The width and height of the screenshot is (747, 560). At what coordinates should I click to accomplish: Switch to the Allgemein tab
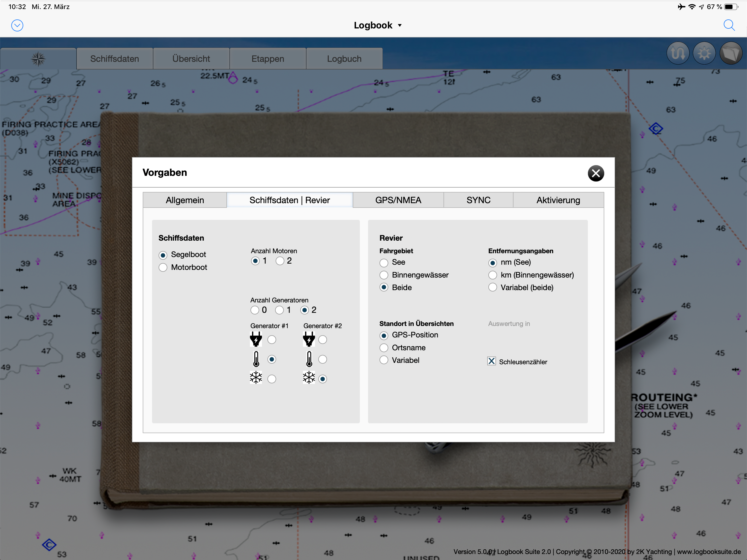pyautogui.click(x=185, y=200)
